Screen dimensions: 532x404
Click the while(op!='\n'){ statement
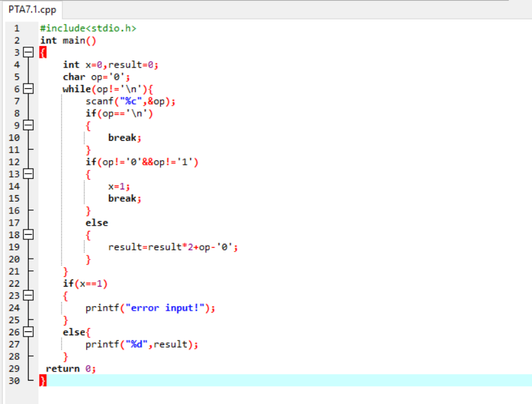click(x=108, y=89)
